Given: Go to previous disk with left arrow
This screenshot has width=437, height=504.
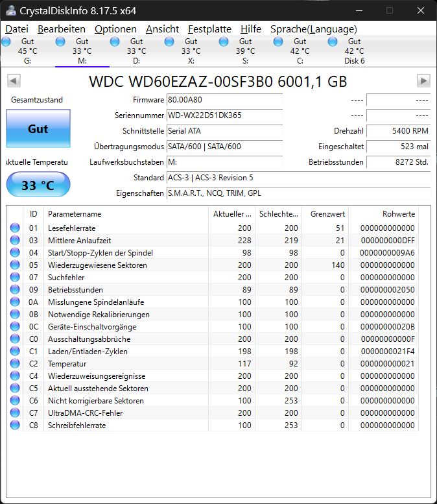Looking at the screenshot, I should tap(14, 80).
